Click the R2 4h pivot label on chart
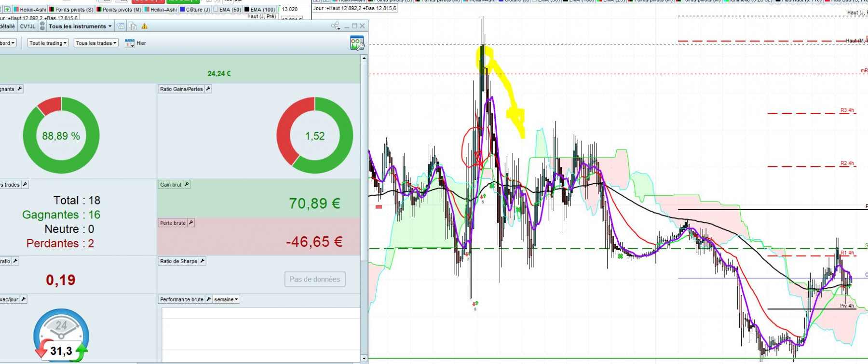Screen dimensions: 868x364 point(847,163)
